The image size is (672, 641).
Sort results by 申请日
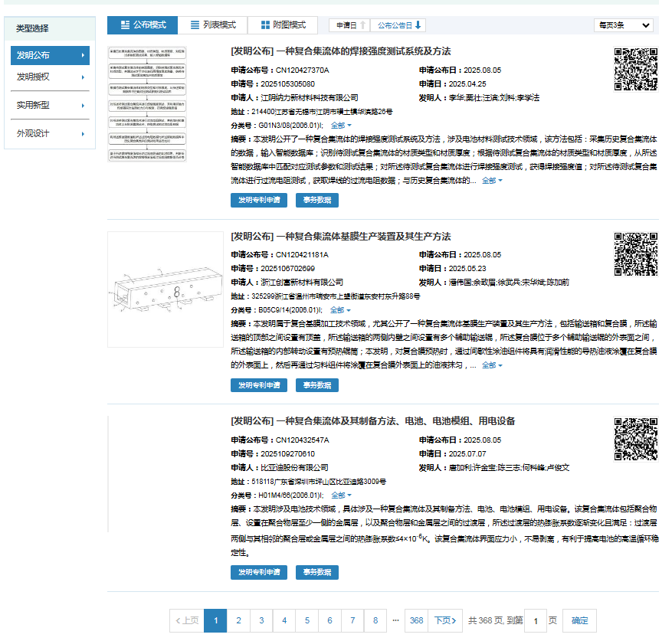pos(351,25)
